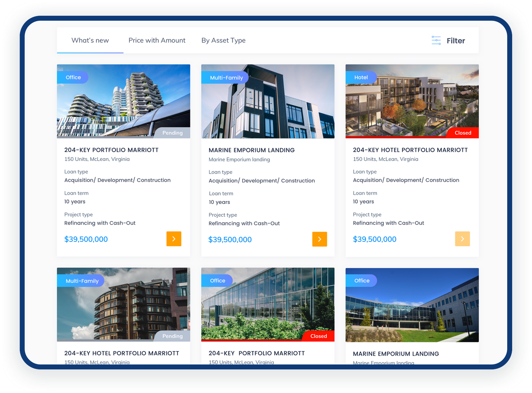Open the MARINE EMPORIUM LANDING title in top row
Viewport: 532px width, 393px height.
(x=251, y=150)
